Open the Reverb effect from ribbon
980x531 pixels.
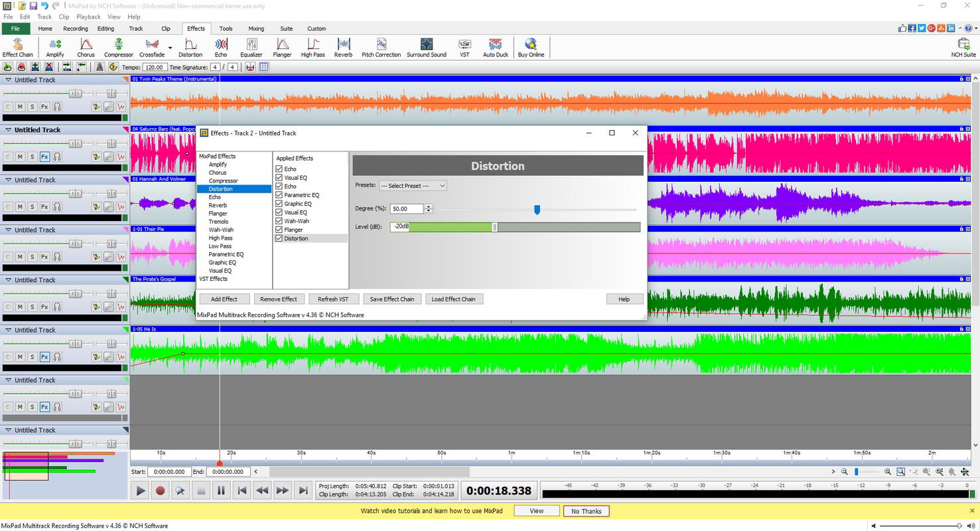tap(343, 47)
